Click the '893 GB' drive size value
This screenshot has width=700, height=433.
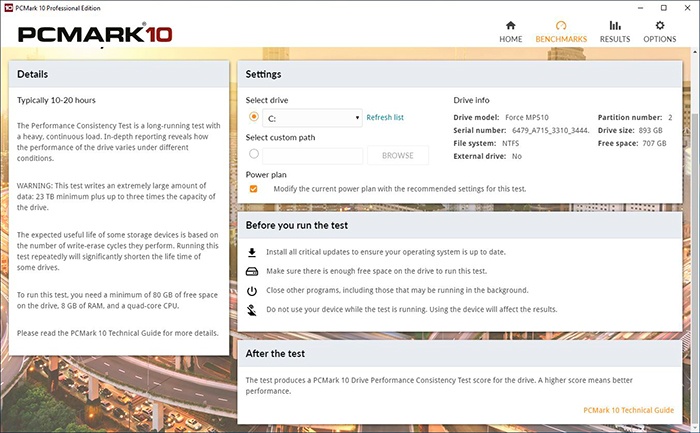click(x=651, y=130)
